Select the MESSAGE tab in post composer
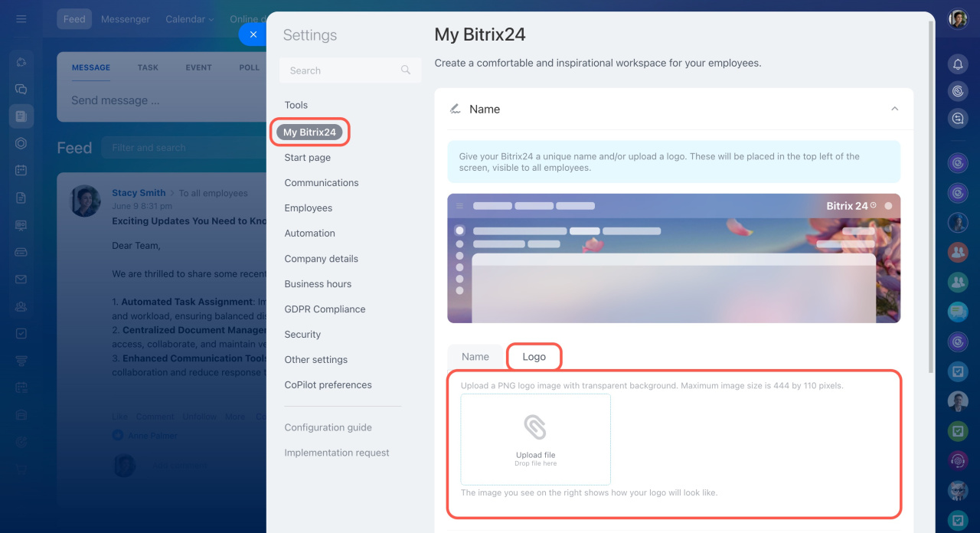 pos(91,67)
